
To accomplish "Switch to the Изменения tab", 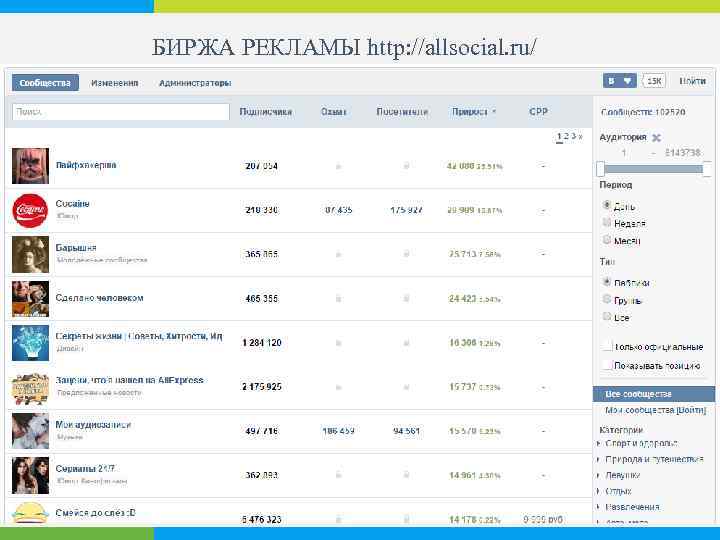I will (x=114, y=83).
